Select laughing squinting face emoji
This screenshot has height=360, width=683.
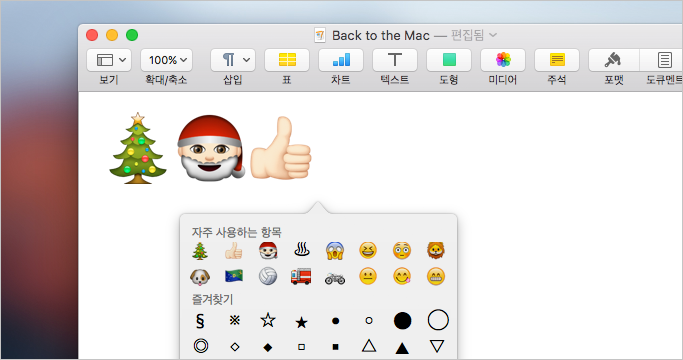368,251
